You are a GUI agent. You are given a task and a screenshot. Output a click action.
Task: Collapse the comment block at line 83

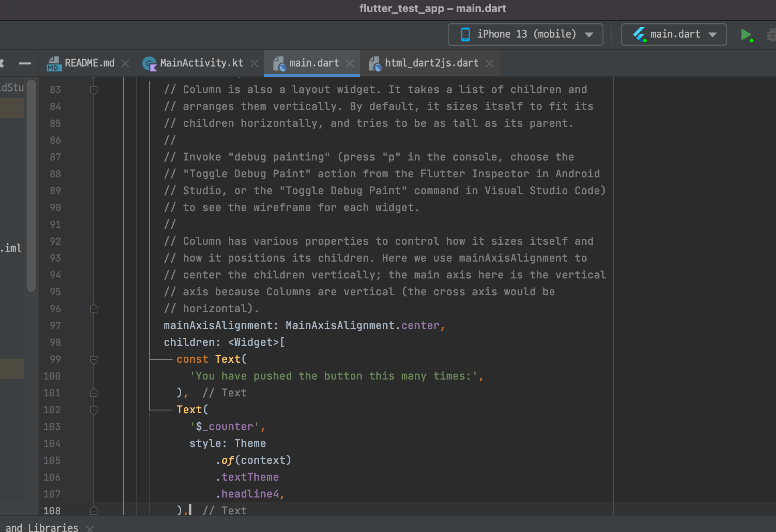point(94,90)
